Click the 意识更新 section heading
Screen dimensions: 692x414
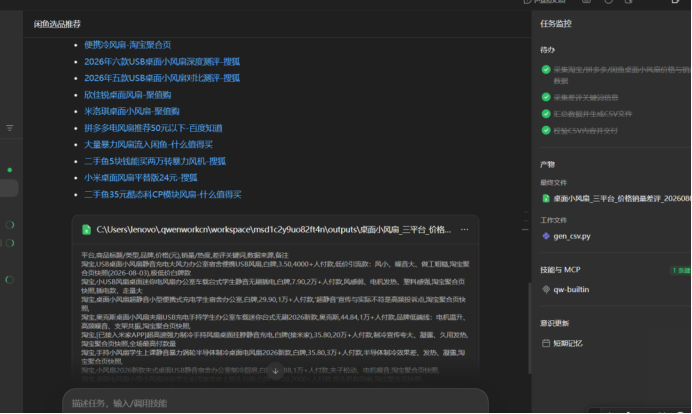554,324
